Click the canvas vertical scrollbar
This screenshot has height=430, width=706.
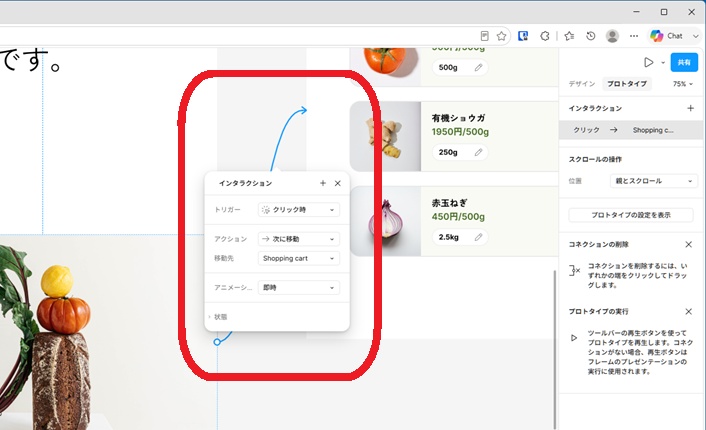click(555, 349)
